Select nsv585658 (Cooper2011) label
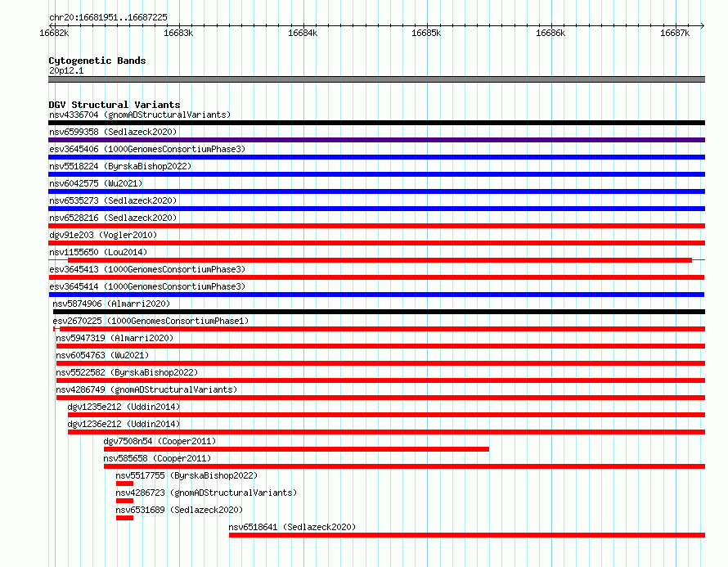Viewport: 728px width, 567px height. coord(157,458)
